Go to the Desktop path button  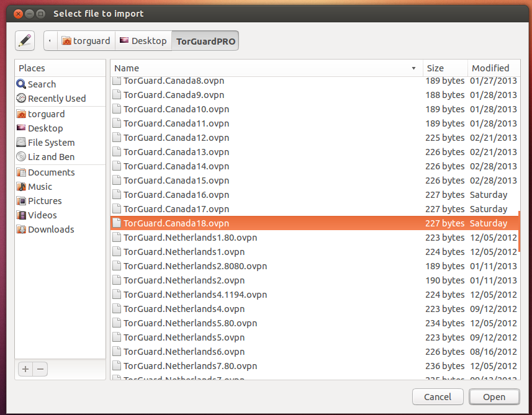click(x=143, y=41)
